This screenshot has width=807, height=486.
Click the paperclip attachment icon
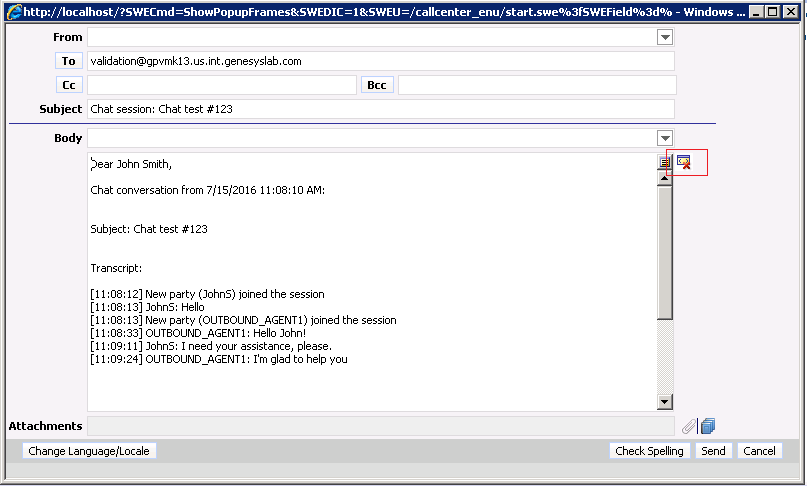coord(689,426)
